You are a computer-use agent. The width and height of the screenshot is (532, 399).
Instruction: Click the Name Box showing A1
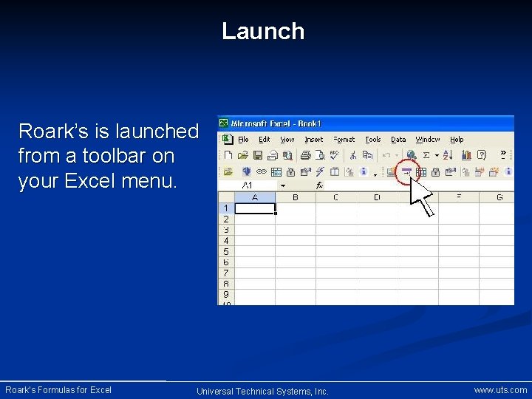tap(248, 185)
